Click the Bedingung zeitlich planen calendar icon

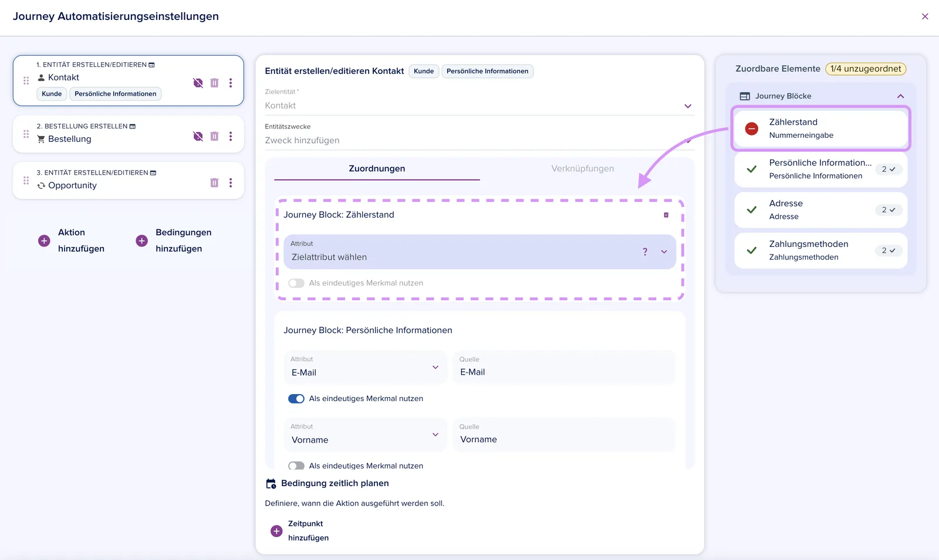coord(271,484)
